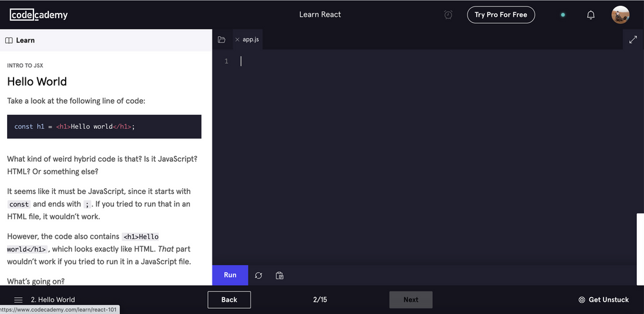Select the app.js editor tab

point(252,40)
